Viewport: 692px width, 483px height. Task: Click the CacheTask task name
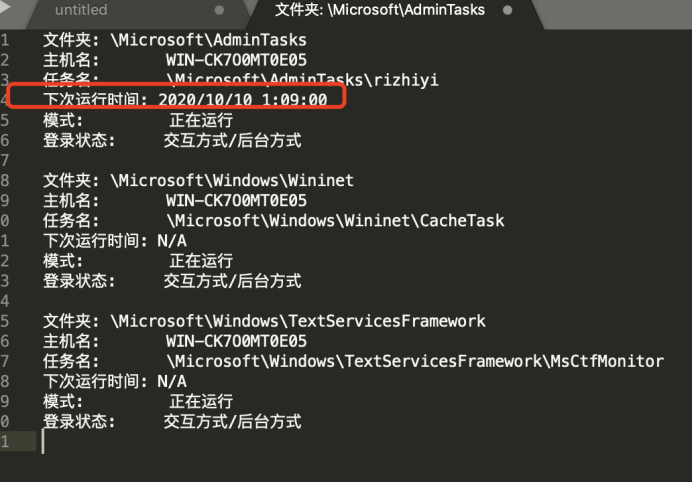tap(462, 220)
